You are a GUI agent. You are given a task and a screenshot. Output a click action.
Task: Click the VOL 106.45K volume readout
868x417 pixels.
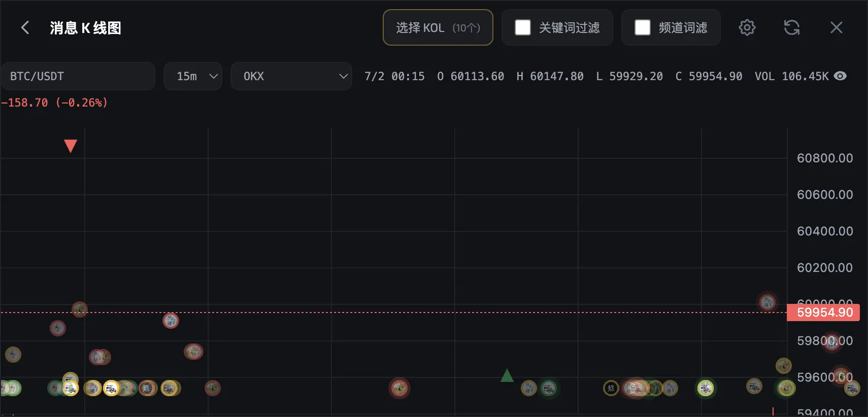point(792,76)
